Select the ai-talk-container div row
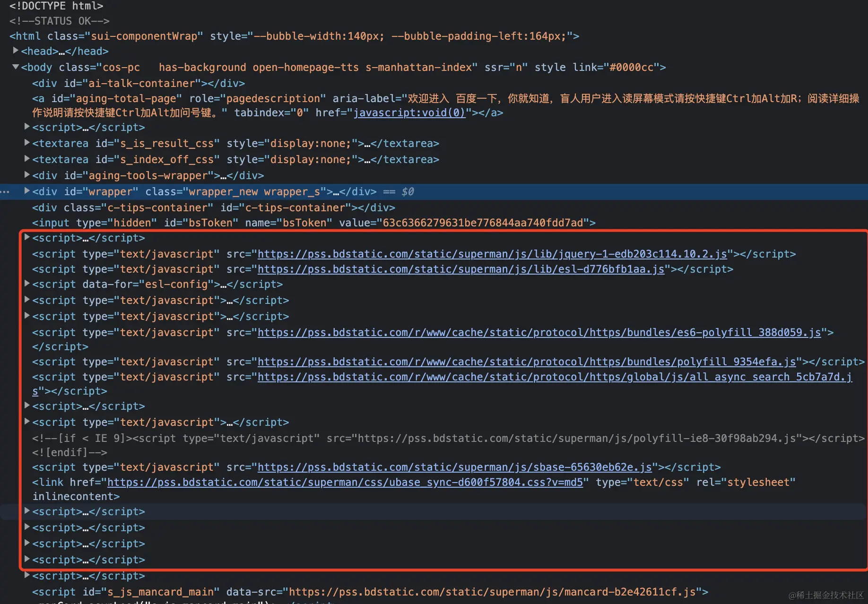The image size is (868, 604). 139,83
